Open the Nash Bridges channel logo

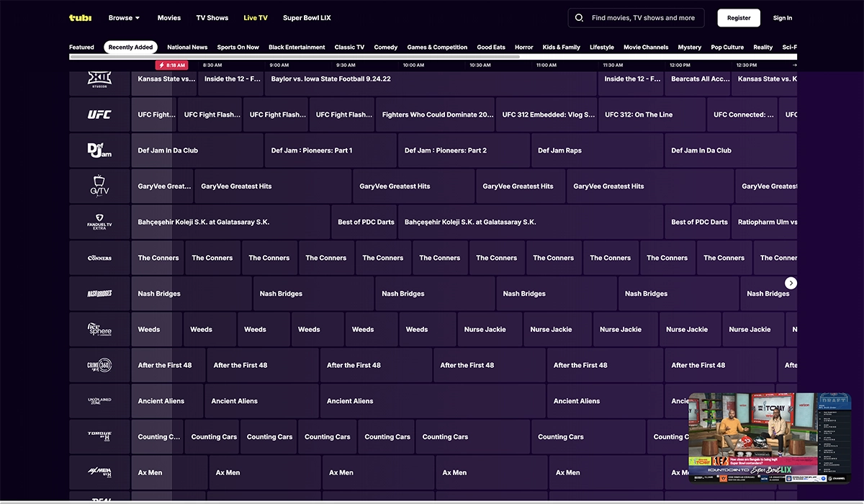point(99,294)
